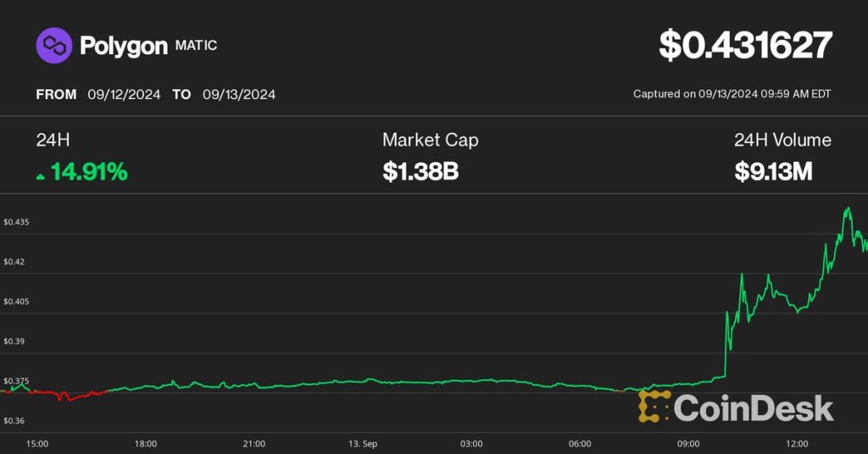Image resolution: width=868 pixels, height=454 pixels.
Task: Click the 14.91% change value
Action: [x=89, y=172]
